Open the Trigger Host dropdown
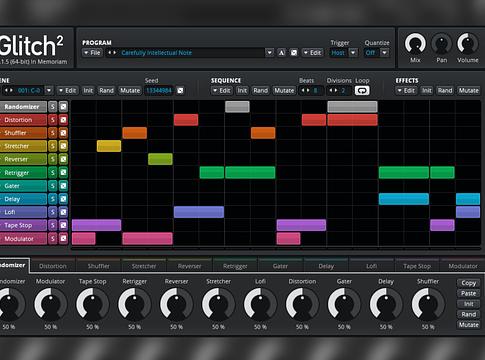The height and width of the screenshot is (360, 485). pyautogui.click(x=353, y=53)
